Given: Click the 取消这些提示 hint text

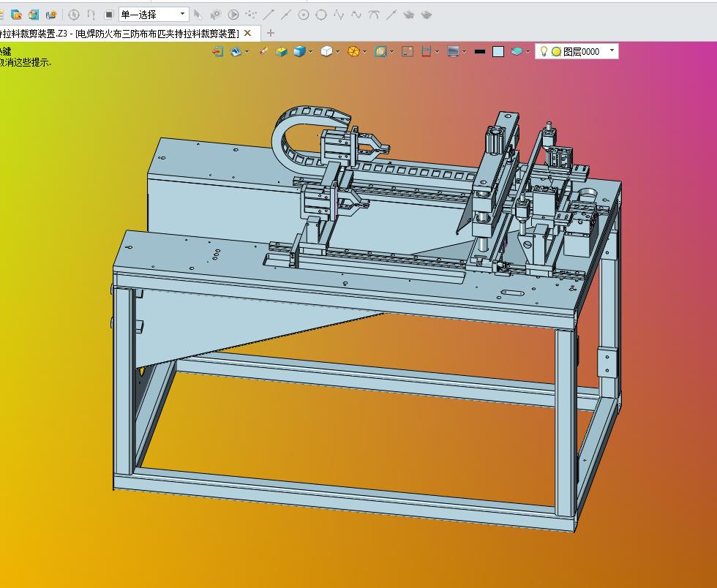Looking at the screenshot, I should pyautogui.click(x=25, y=63).
